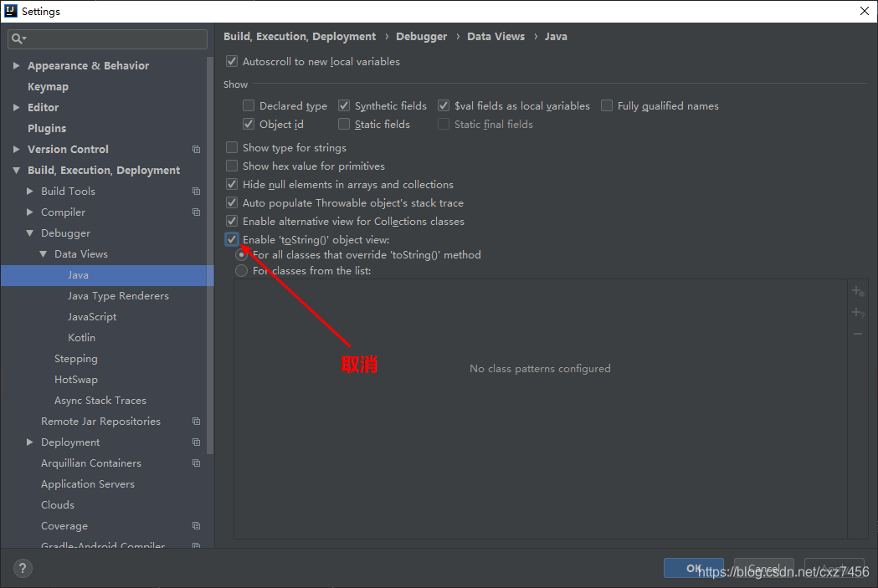
Task: Expand Appearance & Behavior section
Action: point(16,65)
